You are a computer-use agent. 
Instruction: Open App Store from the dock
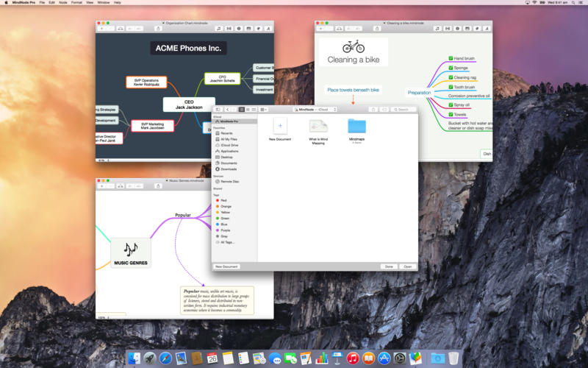pyautogui.click(x=384, y=358)
